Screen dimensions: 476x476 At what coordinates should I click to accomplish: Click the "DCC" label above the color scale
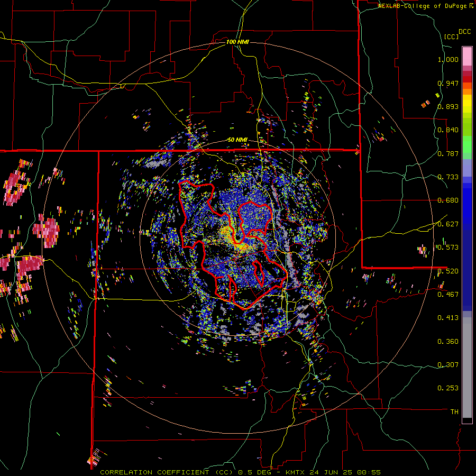[x=464, y=32]
